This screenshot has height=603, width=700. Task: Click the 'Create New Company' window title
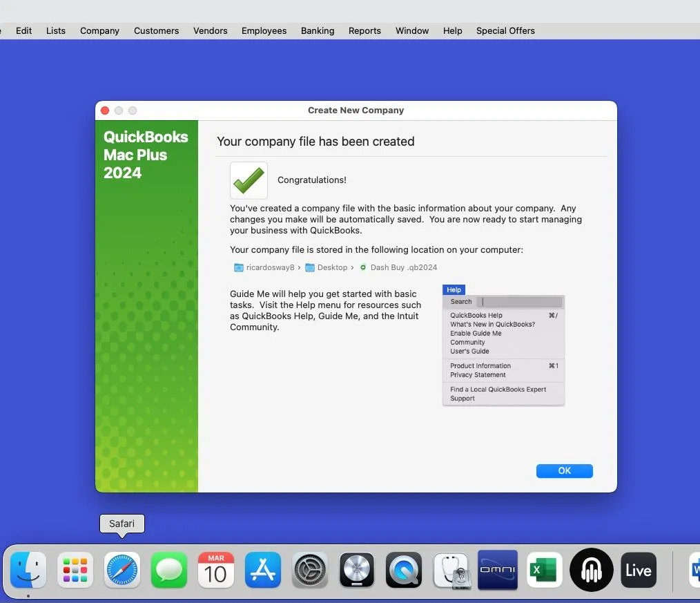(x=356, y=111)
